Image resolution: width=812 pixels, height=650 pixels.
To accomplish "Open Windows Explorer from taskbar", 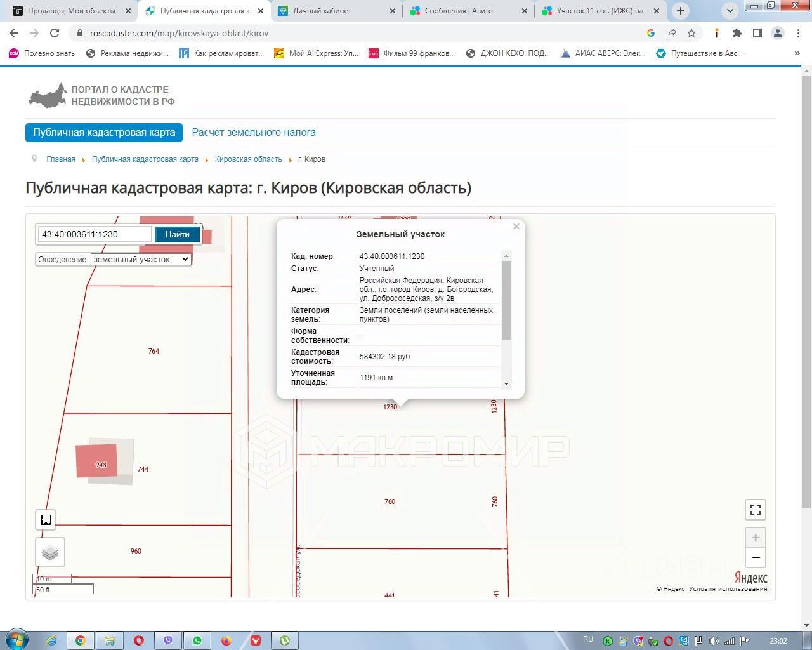I will 110,640.
